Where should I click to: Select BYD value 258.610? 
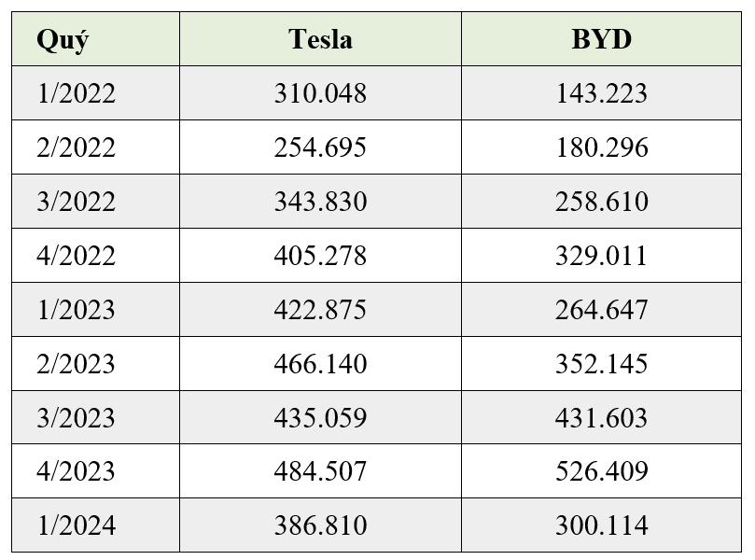[x=601, y=203]
